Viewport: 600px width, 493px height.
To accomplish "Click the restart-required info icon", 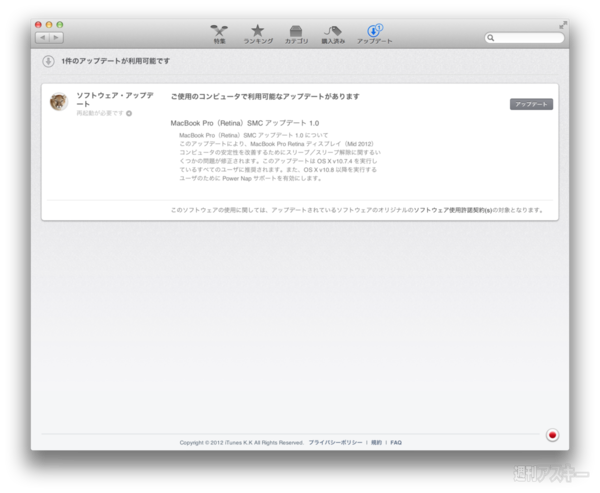I will (x=129, y=113).
